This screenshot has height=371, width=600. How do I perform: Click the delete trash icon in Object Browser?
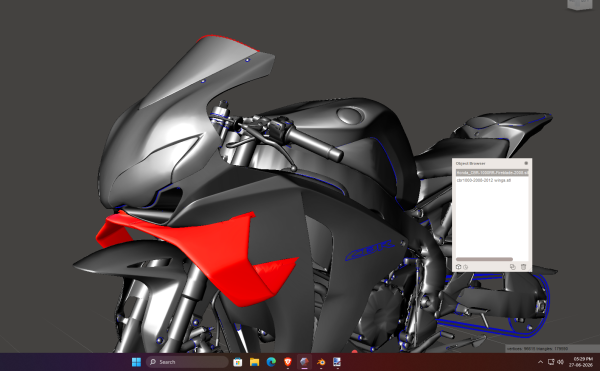[x=523, y=267]
